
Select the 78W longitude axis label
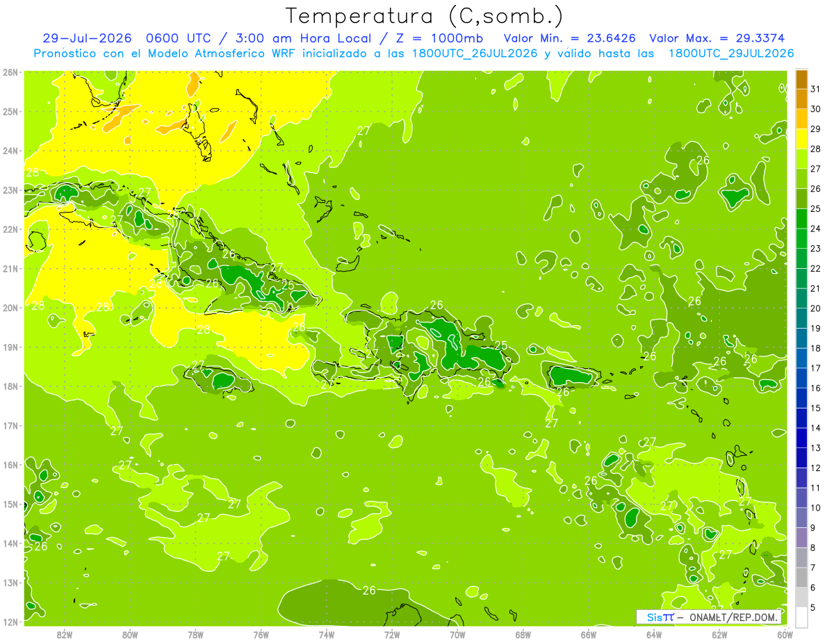195,635
